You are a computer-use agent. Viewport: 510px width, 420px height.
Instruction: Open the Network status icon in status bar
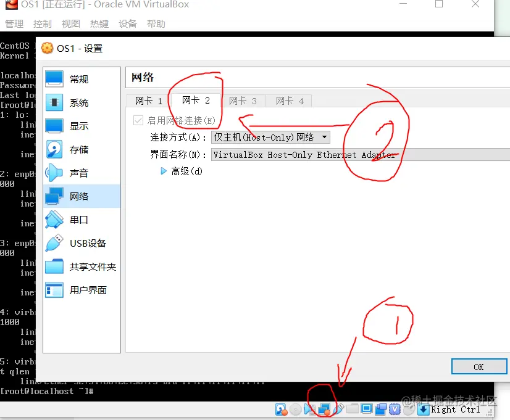pos(323,409)
